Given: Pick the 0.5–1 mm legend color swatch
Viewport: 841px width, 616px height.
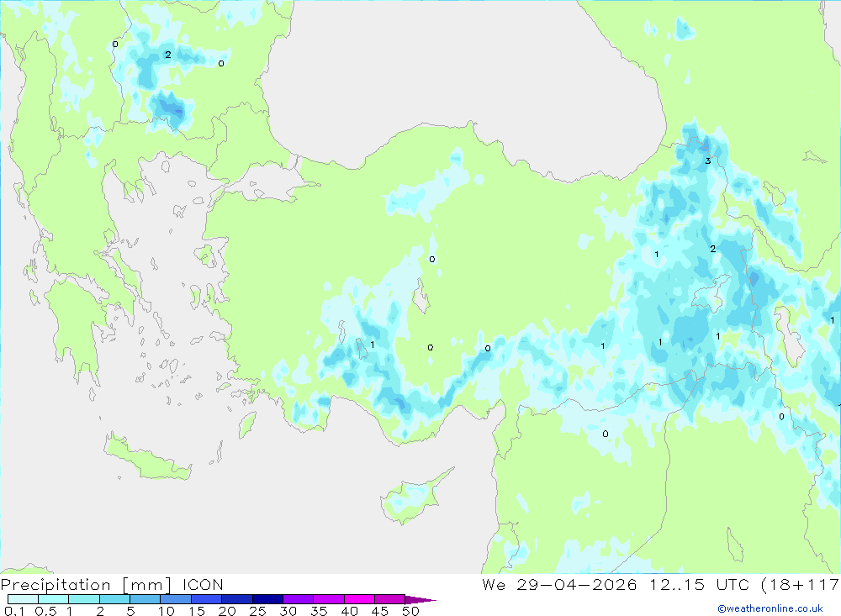Looking at the screenshot, I should 54,599.
